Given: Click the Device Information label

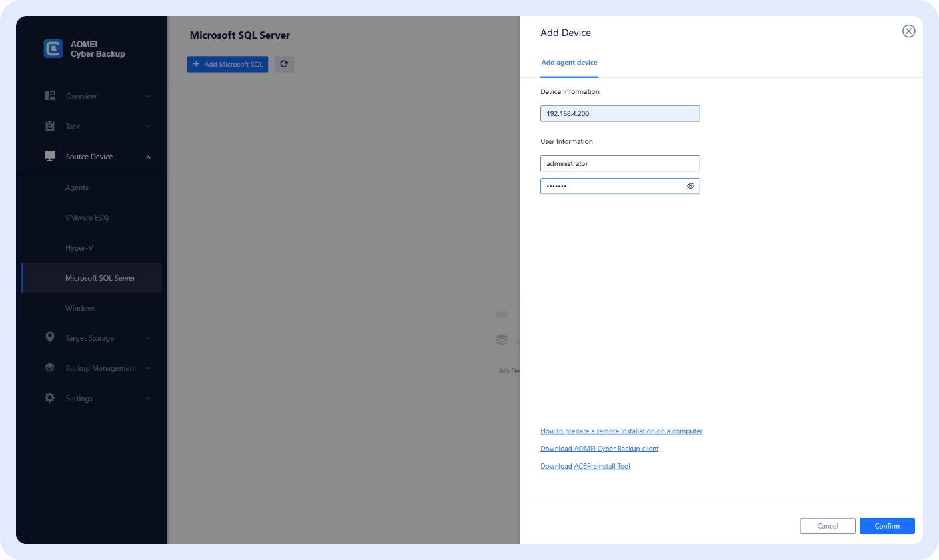Looking at the screenshot, I should click(x=570, y=91).
